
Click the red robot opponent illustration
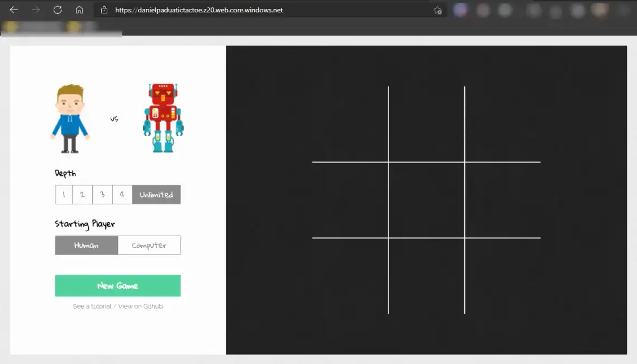point(162,117)
